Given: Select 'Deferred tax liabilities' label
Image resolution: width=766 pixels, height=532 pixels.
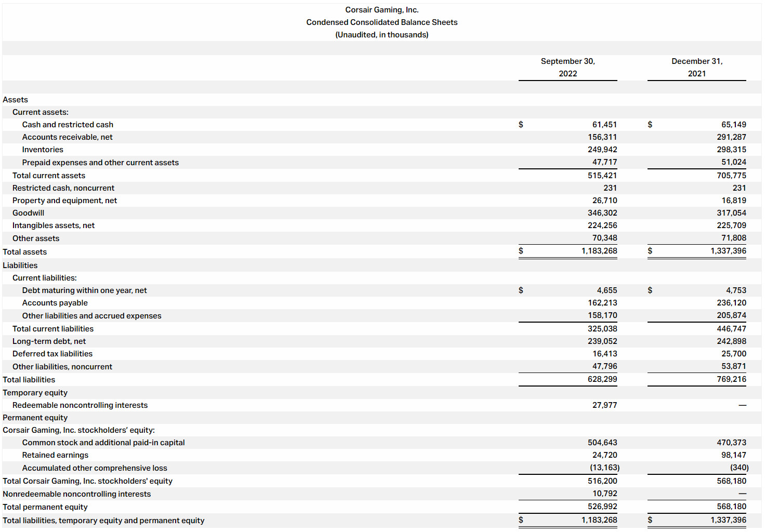Looking at the screenshot, I should [52, 354].
